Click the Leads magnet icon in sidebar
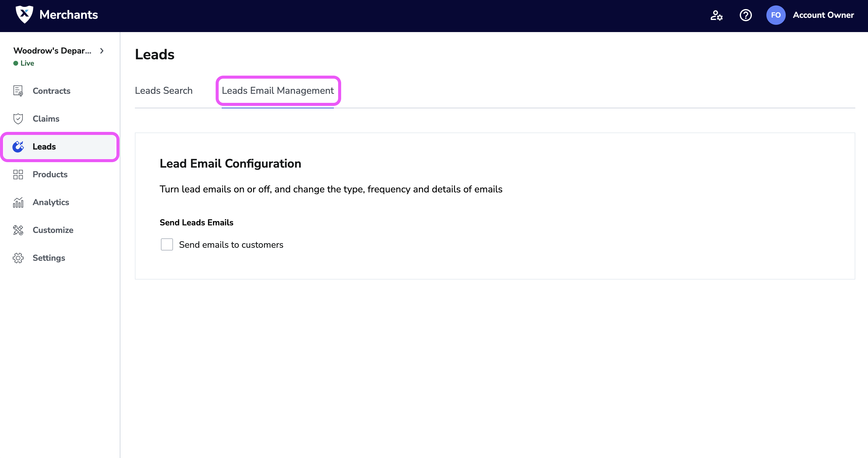This screenshot has height=458, width=868. click(x=18, y=147)
